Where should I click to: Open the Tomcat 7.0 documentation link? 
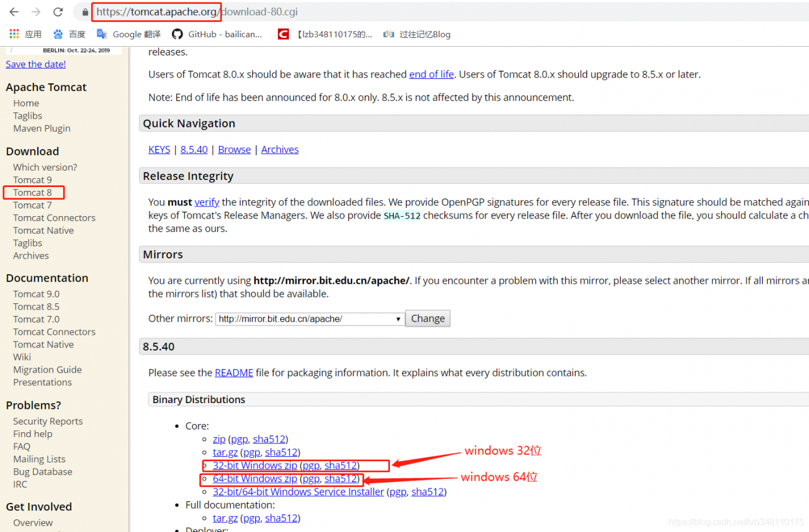pos(36,319)
